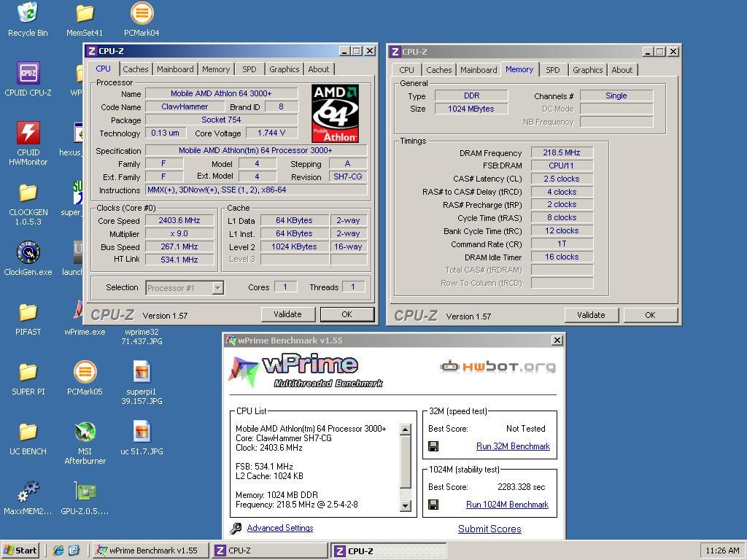Open the Advanced Settings link
This screenshot has width=747, height=560.
280,528
